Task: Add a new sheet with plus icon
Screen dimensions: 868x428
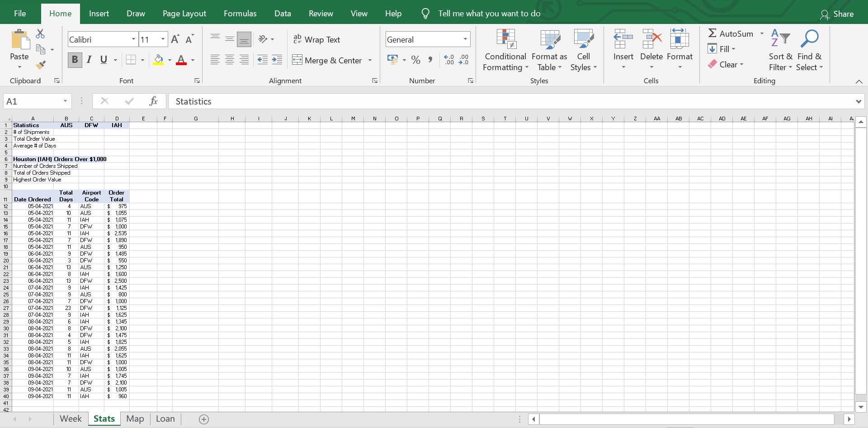Action: click(204, 419)
